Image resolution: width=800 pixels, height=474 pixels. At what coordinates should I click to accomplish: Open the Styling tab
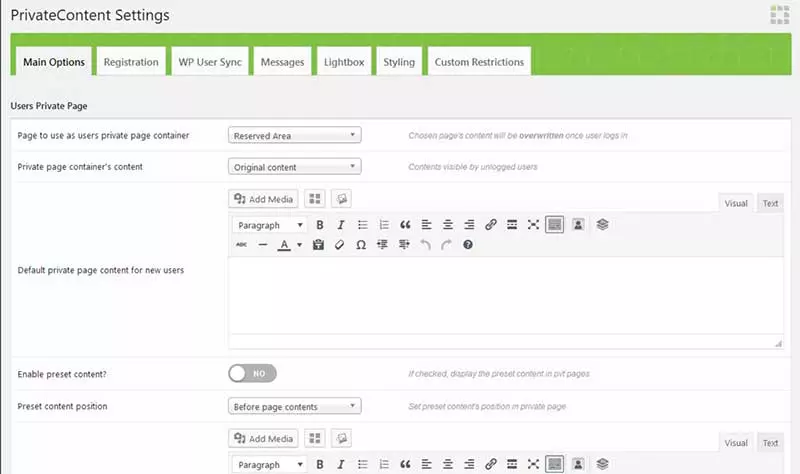pos(399,62)
